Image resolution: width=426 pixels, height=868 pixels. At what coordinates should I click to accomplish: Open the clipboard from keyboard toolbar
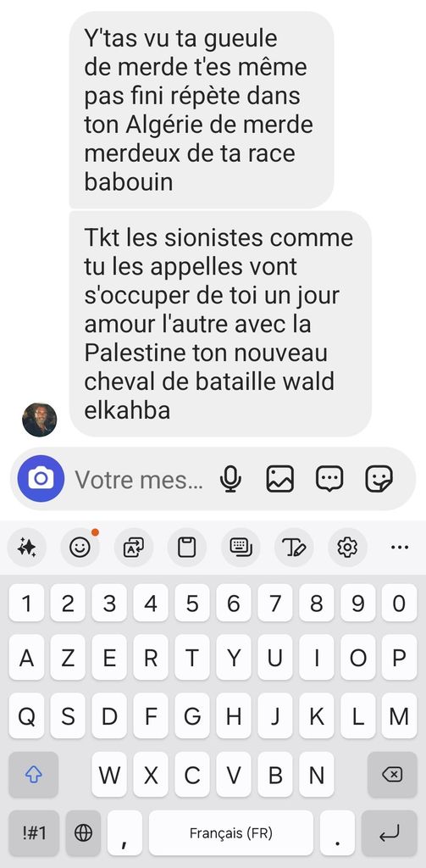pos(187,548)
